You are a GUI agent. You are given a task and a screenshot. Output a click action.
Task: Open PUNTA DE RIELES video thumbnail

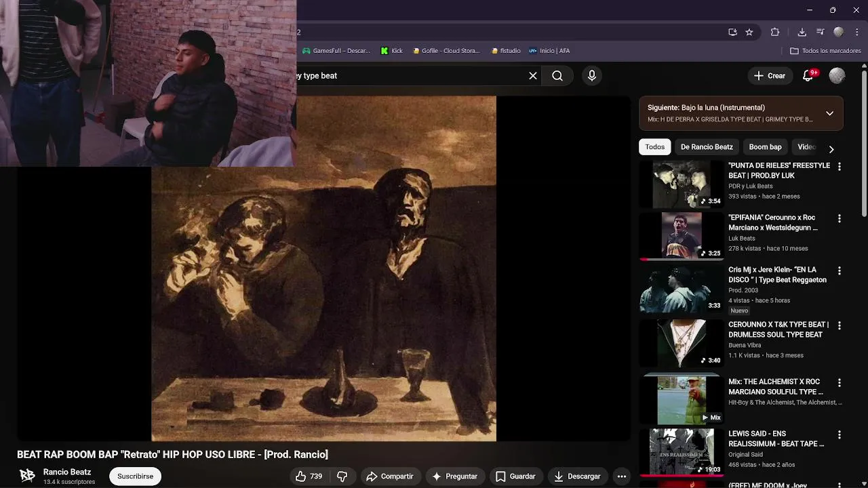[682, 184]
